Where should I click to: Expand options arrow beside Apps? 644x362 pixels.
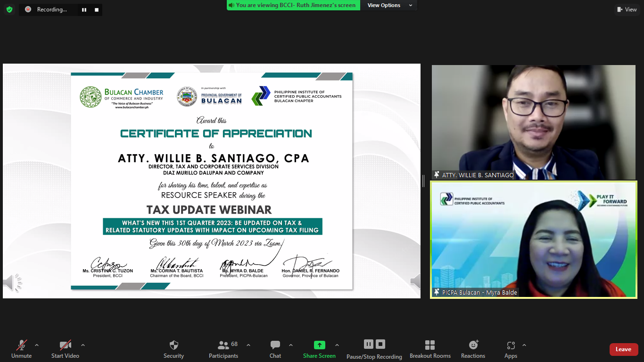click(524, 345)
